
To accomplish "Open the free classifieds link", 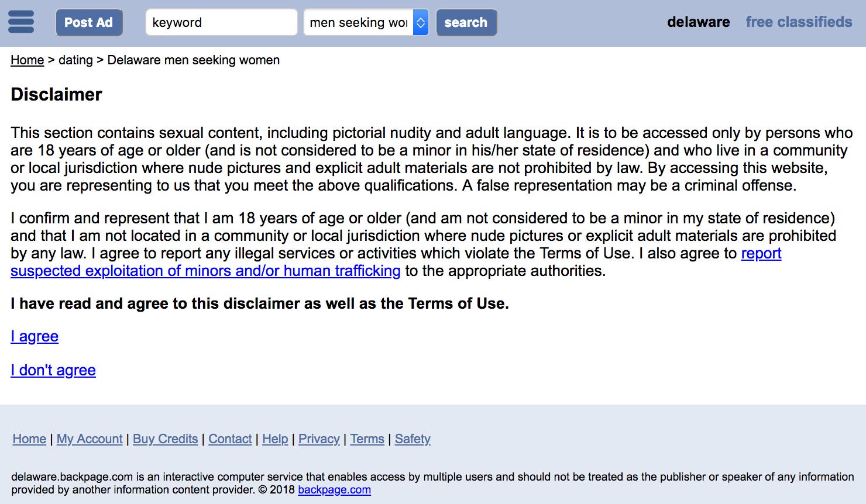I will click(799, 22).
